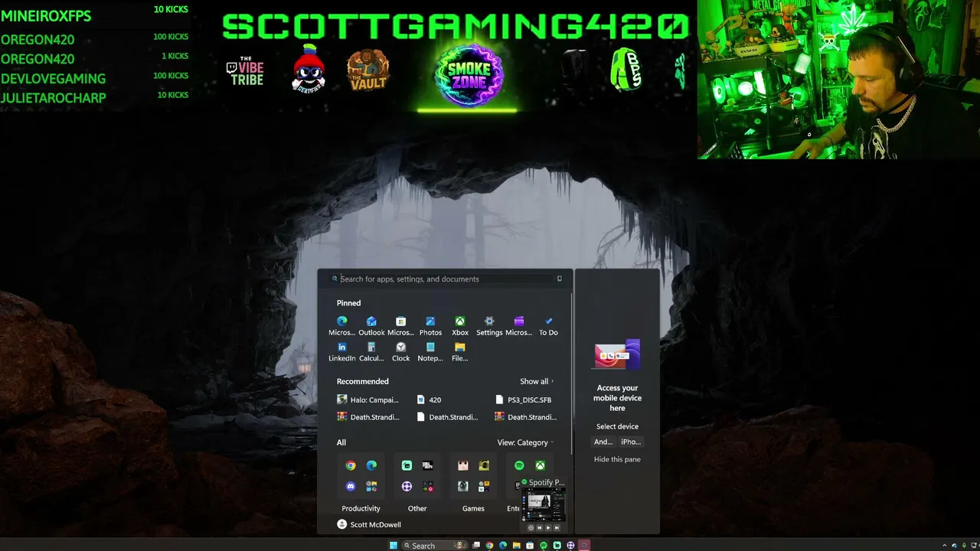The width and height of the screenshot is (980, 551).
Task: Open the pinned Microsoft Clipchamp icon
Action: 518,326
